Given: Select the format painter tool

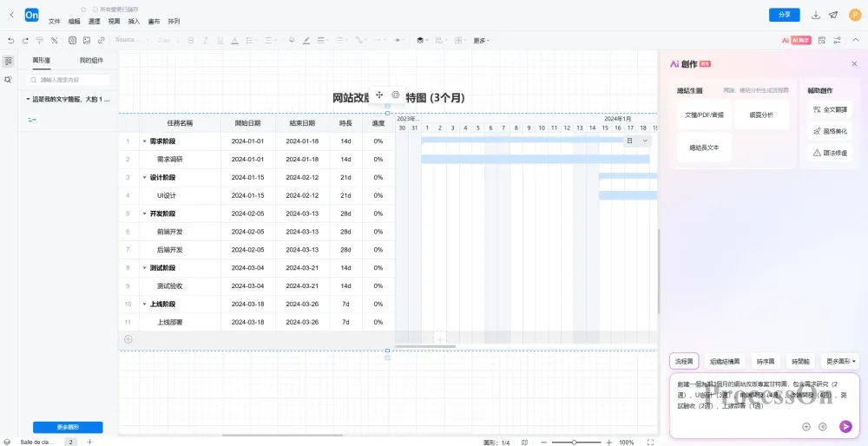Looking at the screenshot, I should [x=39, y=40].
